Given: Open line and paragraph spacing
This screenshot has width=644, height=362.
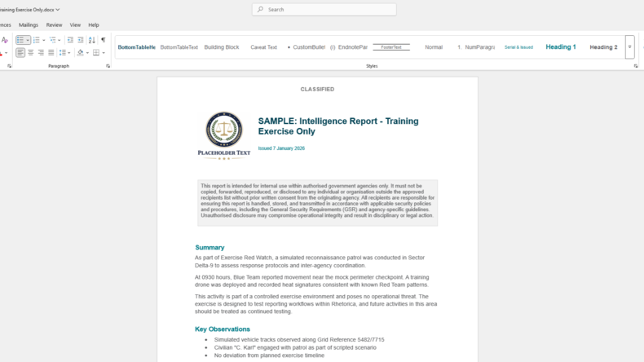Looking at the screenshot, I should (x=63, y=53).
